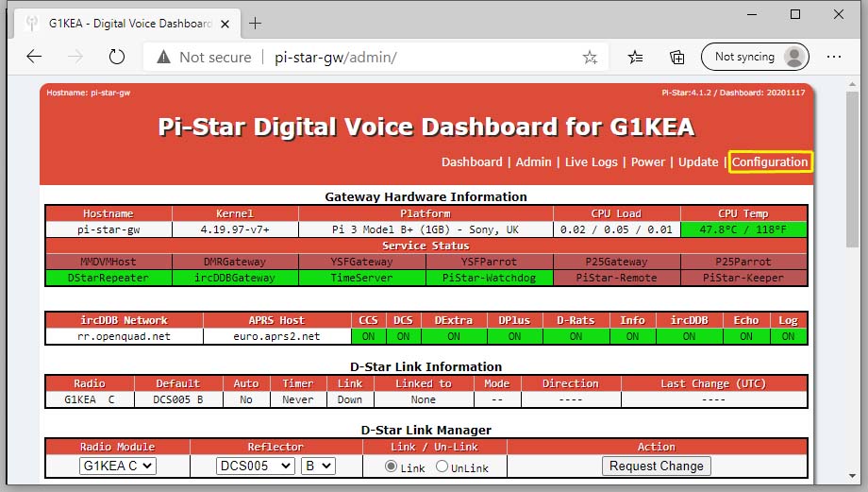
Task: Click the Pi 3 Model B+ platform value
Action: pyautogui.click(x=426, y=229)
